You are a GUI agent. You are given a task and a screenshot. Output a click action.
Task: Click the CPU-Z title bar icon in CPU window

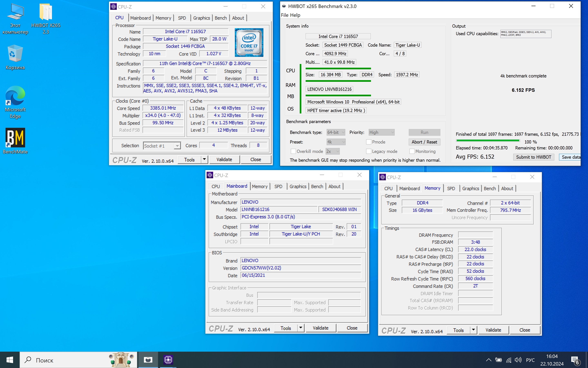click(114, 7)
